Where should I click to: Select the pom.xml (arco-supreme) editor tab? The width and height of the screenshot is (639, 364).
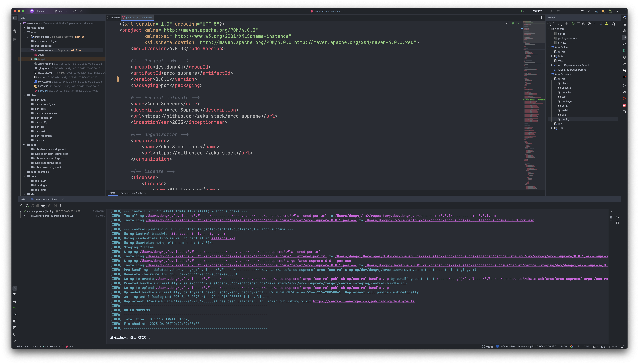pos(137,17)
